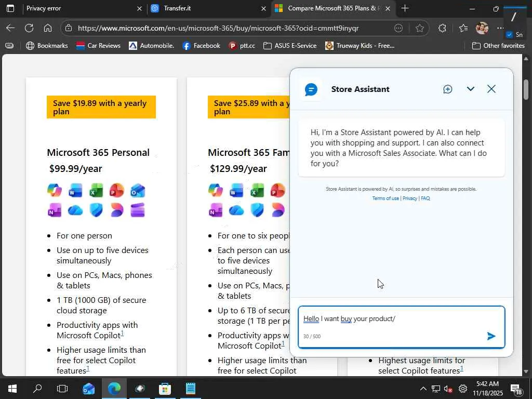Open the Windows Start menu

click(x=12, y=389)
